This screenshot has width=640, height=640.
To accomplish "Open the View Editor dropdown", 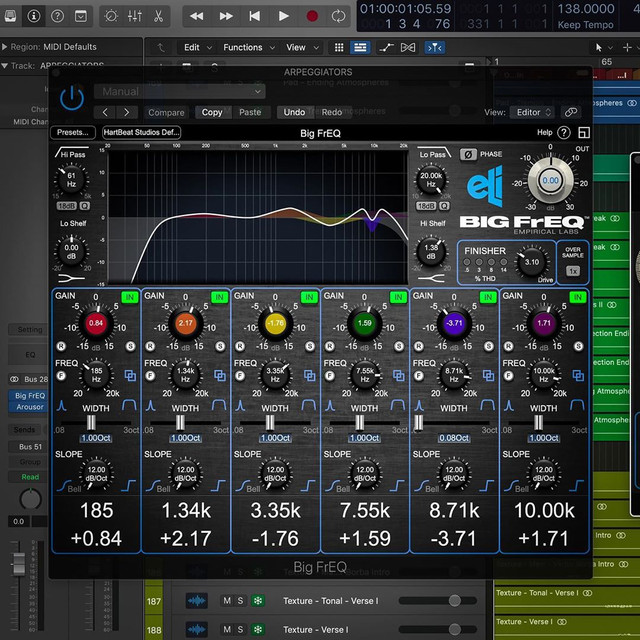I will [x=533, y=112].
